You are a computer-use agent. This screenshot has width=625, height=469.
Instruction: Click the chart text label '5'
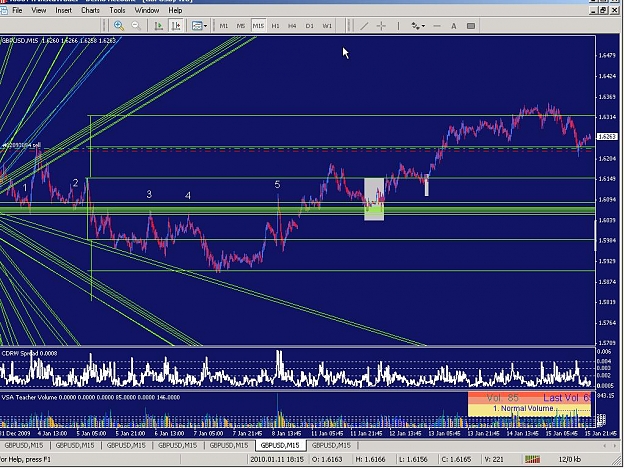[x=277, y=184]
